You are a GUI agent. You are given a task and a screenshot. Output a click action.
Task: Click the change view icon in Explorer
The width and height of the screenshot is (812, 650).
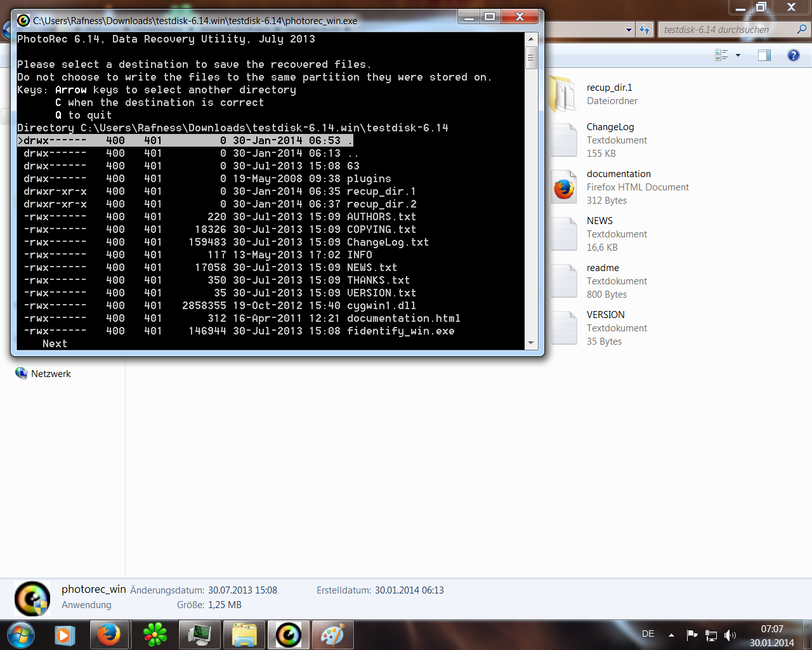(721, 55)
